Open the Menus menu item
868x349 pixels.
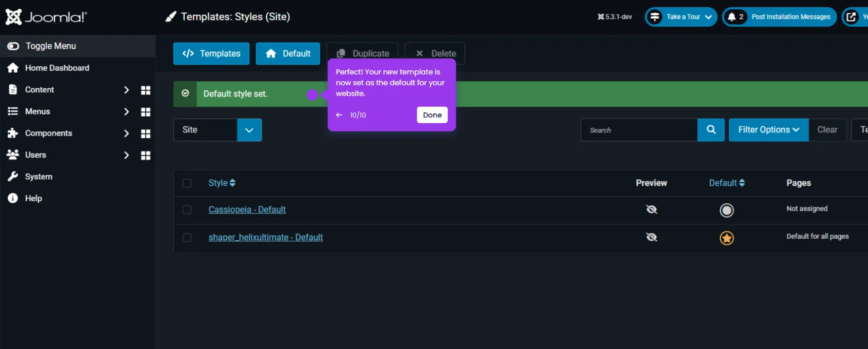[x=37, y=111]
